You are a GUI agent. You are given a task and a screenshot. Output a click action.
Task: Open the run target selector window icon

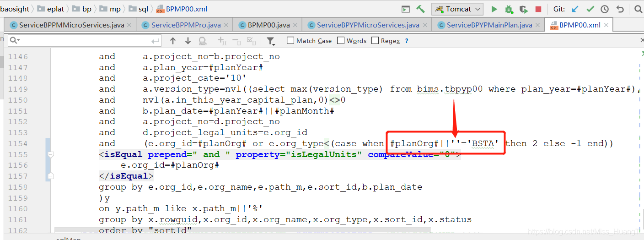coord(405,9)
